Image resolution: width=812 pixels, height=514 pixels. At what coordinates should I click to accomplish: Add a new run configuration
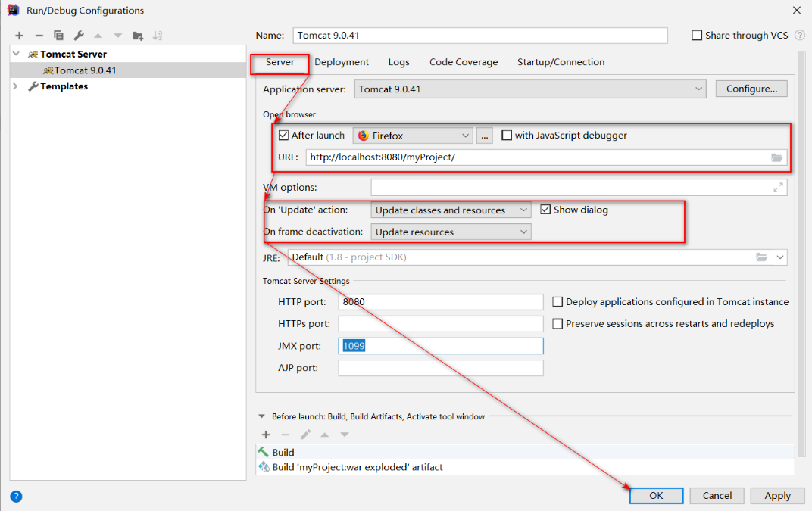(19, 36)
